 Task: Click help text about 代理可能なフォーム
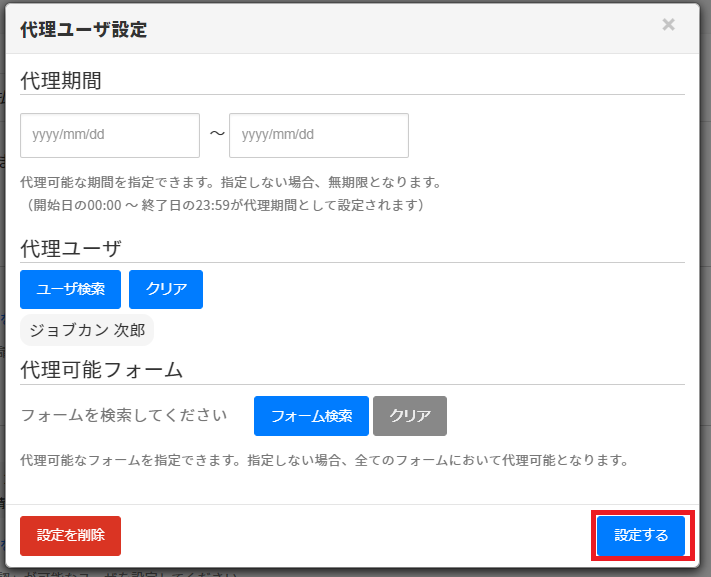point(324,461)
